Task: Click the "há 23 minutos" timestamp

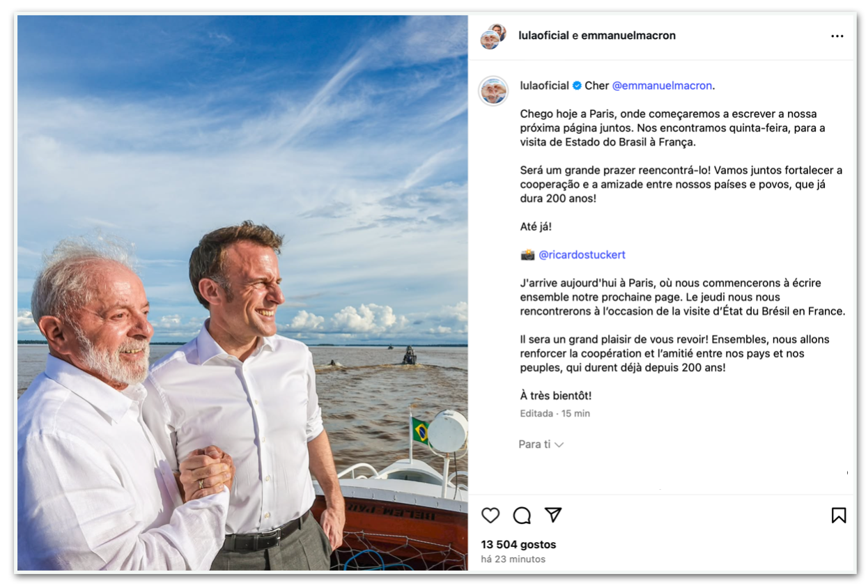Action: 513,559
